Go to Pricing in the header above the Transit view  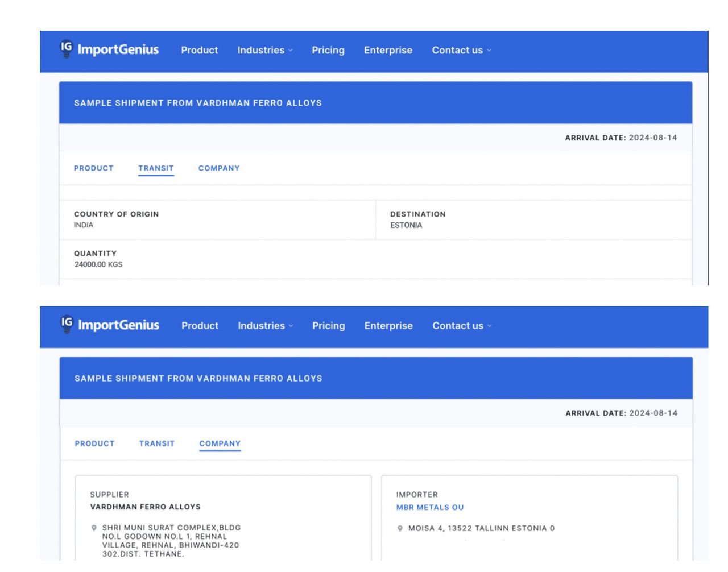(x=328, y=50)
